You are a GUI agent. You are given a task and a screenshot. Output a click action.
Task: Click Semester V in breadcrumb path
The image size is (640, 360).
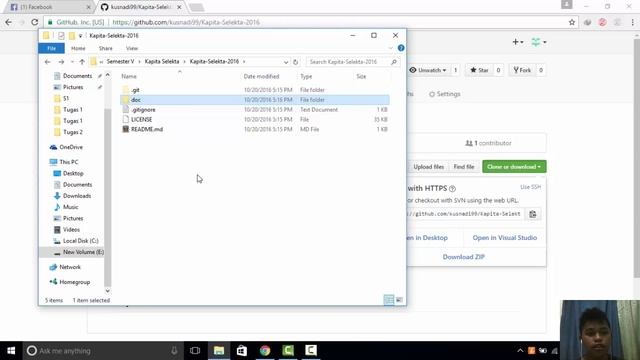pyautogui.click(x=120, y=62)
